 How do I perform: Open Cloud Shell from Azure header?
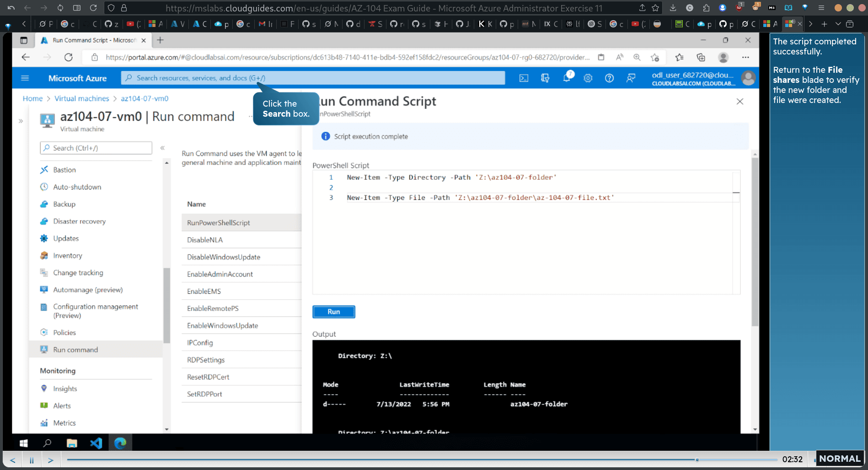point(524,78)
